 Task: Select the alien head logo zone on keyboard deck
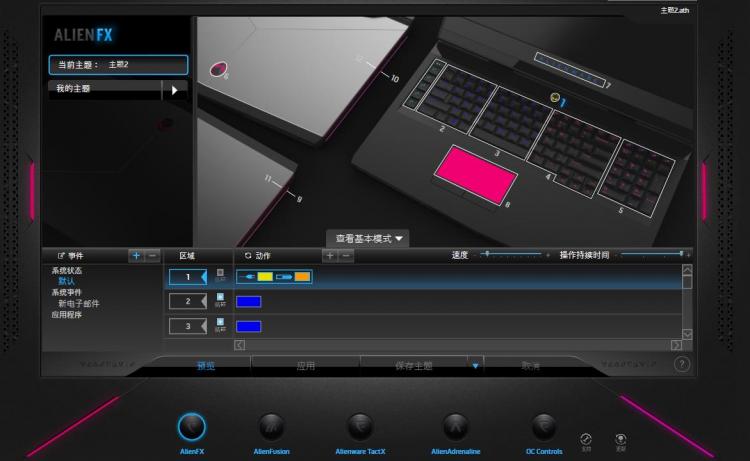pyautogui.click(x=555, y=98)
